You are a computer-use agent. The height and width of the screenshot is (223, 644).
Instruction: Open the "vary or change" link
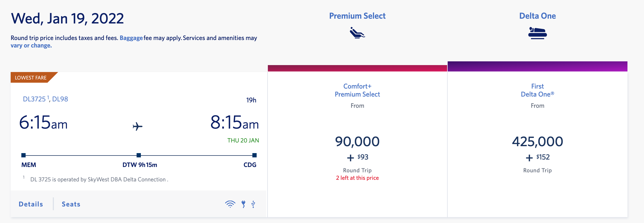[x=31, y=45]
